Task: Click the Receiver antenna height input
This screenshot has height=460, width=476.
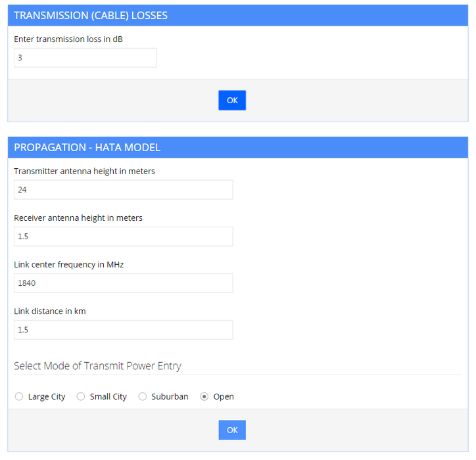Action: click(x=123, y=237)
